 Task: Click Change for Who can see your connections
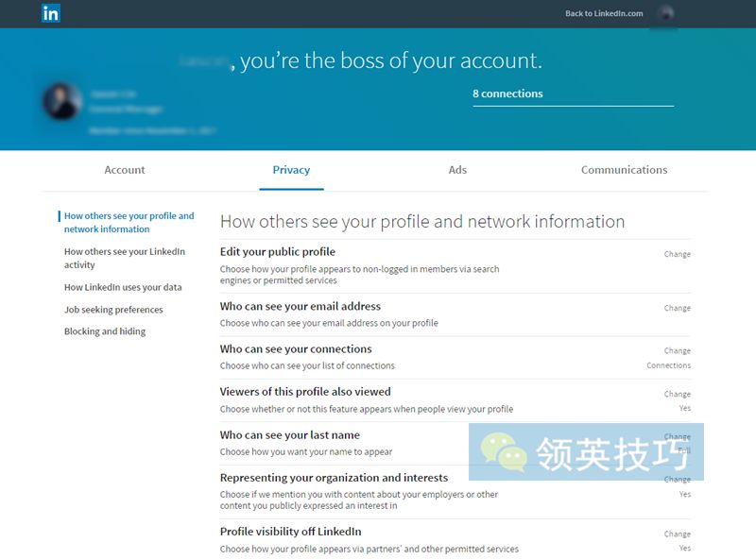point(677,351)
